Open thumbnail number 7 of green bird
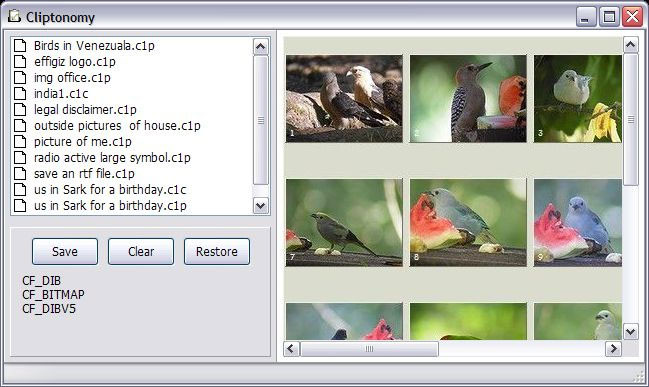The height and width of the screenshot is (387, 649). 344,223
